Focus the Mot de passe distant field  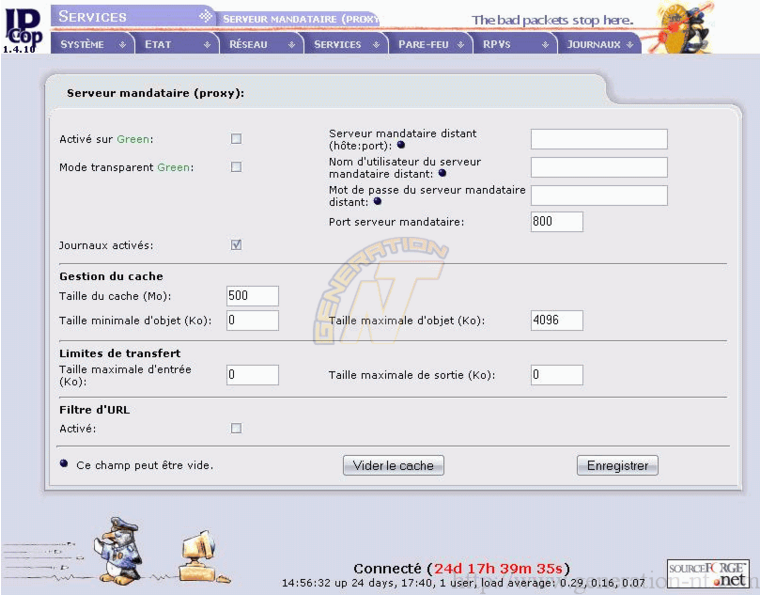click(599, 195)
